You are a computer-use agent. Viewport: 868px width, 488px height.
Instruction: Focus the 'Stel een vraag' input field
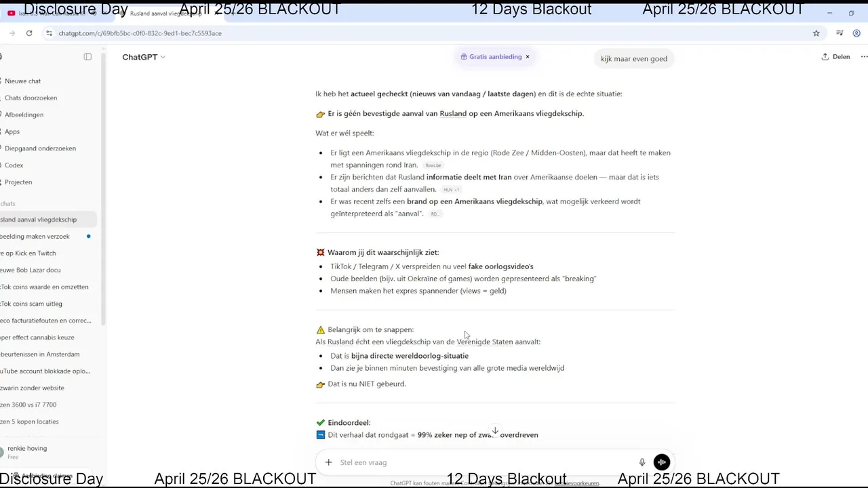tap(485, 462)
